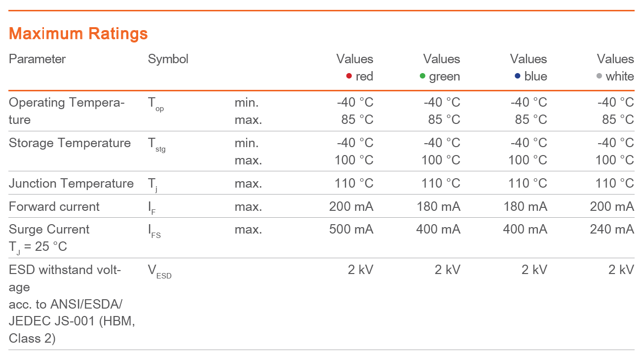Click the blue ESD 2 kV value
644x355 pixels.
click(534, 270)
